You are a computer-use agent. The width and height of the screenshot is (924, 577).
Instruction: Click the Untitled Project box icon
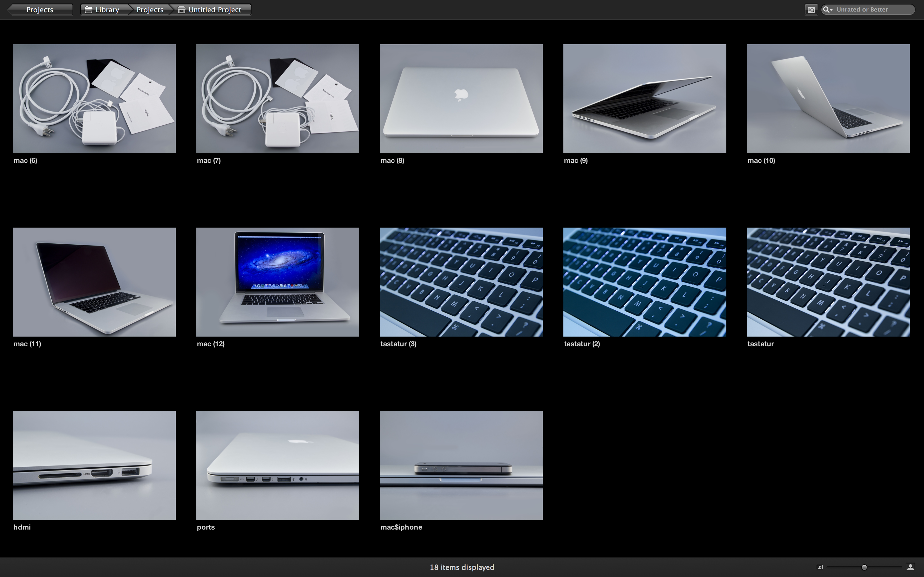(x=182, y=10)
